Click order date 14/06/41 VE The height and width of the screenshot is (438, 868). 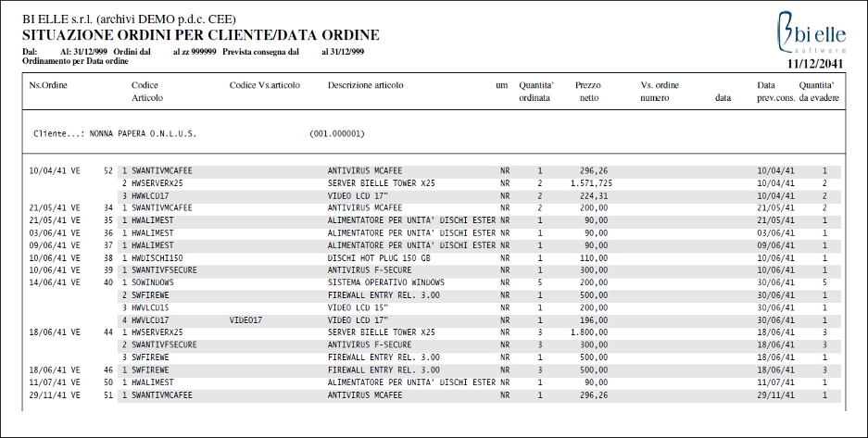(x=55, y=282)
